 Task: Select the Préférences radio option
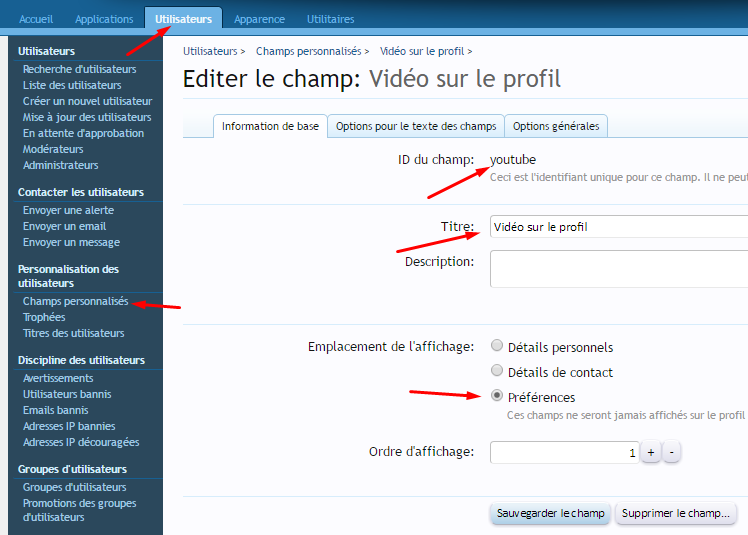[497, 397]
